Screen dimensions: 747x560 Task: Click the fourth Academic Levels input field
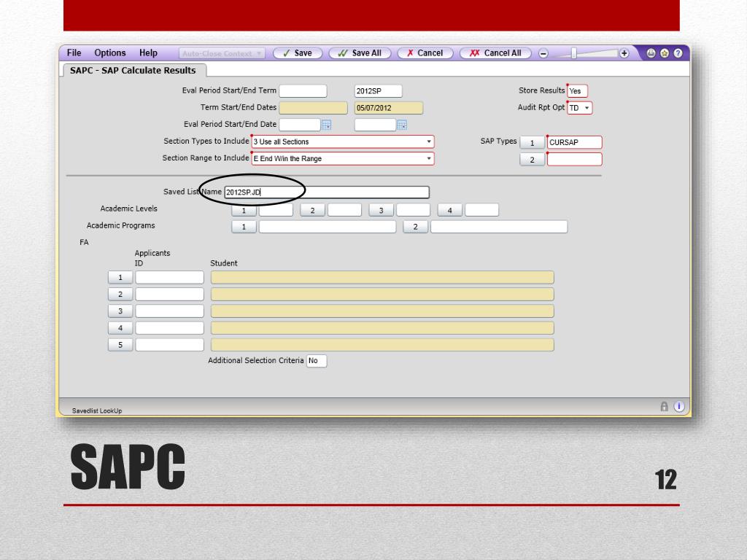[481, 210]
